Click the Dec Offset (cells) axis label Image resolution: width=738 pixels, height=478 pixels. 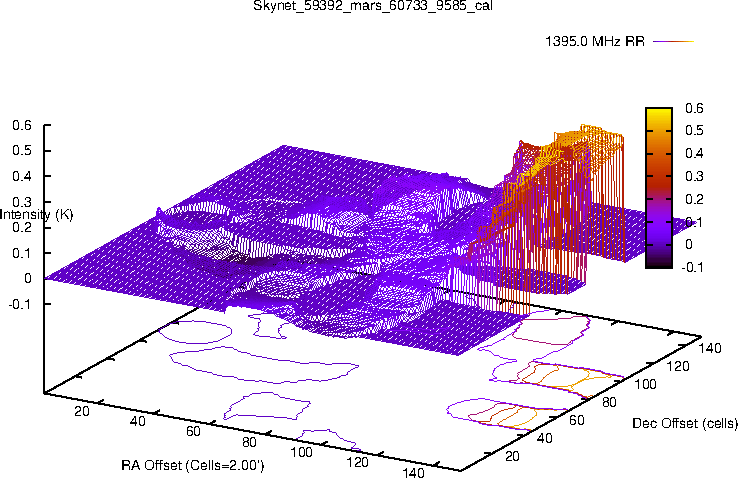[x=685, y=423]
